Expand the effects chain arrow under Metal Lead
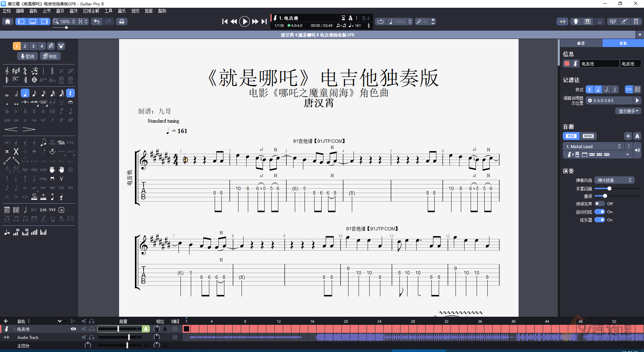Screen dimensions: 644x352 tap(627, 155)
